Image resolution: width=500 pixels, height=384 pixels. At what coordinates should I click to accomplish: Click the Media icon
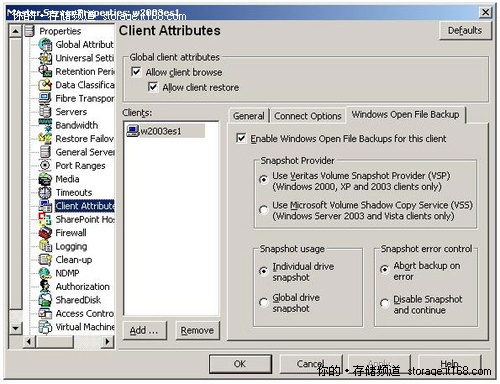tap(45, 179)
